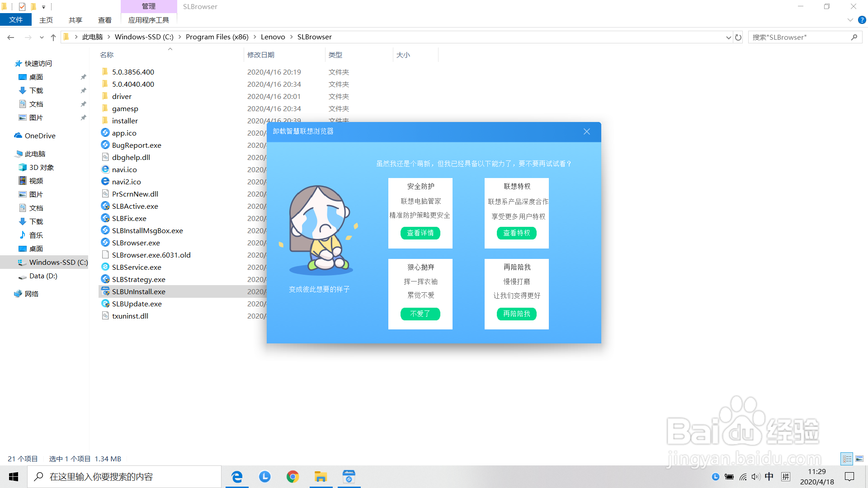The image size is (868, 488).
Task: Click the volume speaker tray icon
Action: click(x=755, y=477)
